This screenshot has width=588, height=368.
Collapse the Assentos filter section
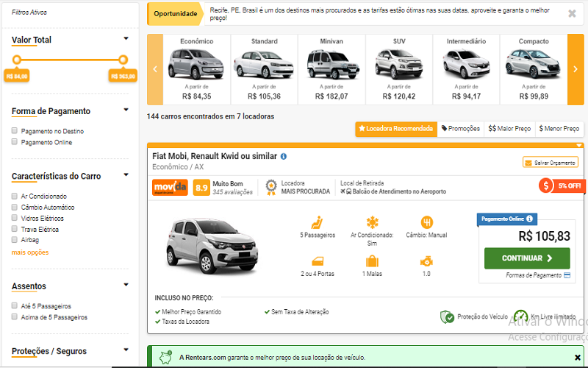tap(126, 285)
